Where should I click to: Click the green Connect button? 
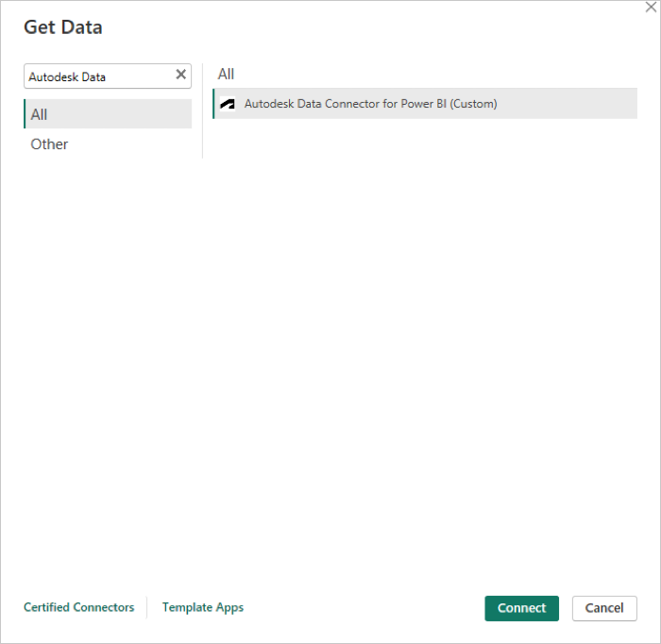[521, 608]
